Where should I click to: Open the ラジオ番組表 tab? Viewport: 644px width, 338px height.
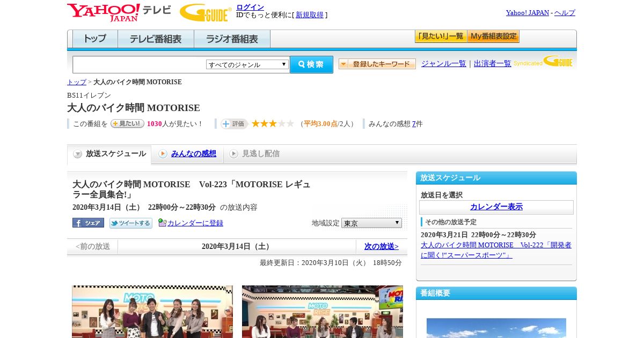[232, 39]
